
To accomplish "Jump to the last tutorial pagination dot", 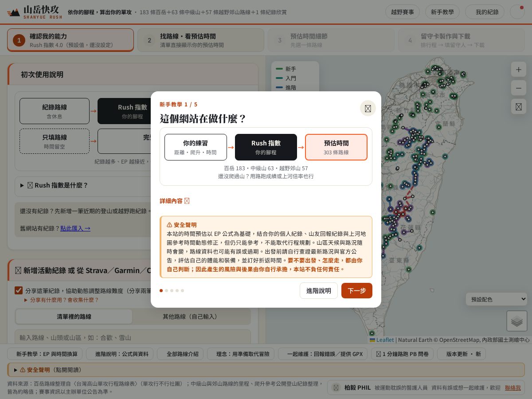I will click(x=182, y=291).
